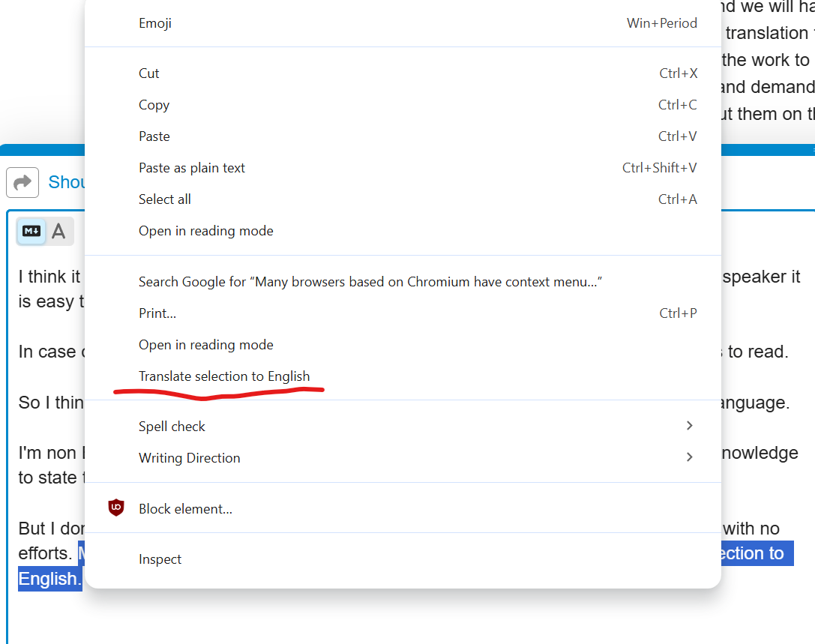Search Google for the selected text

point(370,282)
